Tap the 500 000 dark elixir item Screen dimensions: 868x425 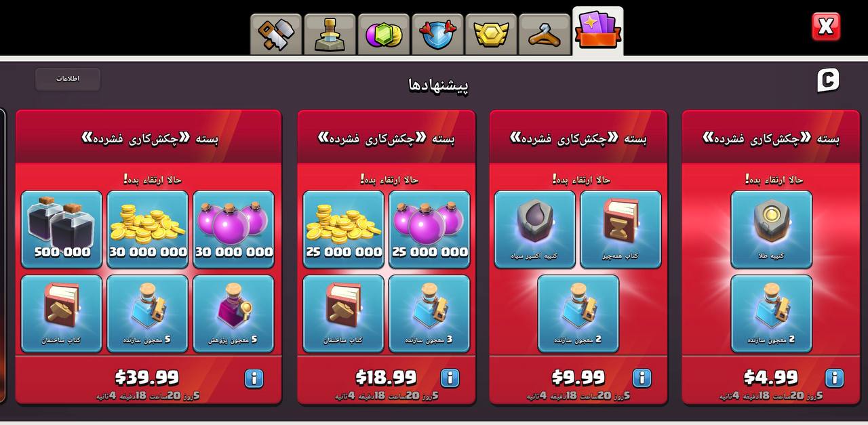(62, 229)
